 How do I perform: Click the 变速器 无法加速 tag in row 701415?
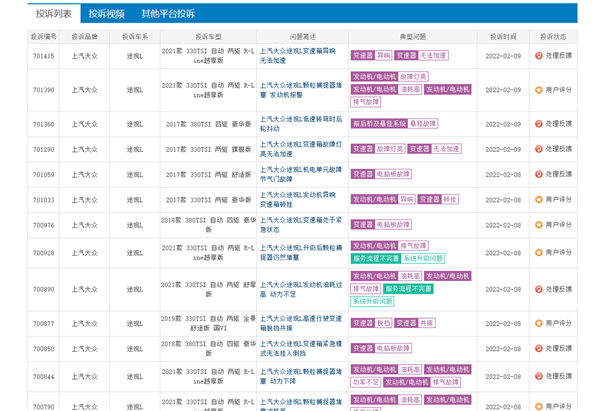coord(421,55)
